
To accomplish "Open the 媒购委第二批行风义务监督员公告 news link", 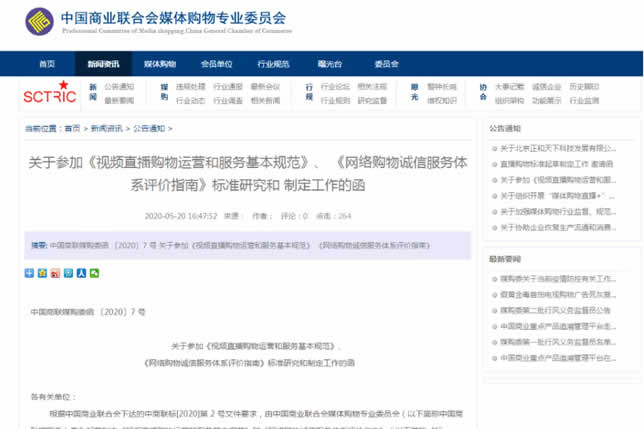I will pyautogui.click(x=562, y=309).
